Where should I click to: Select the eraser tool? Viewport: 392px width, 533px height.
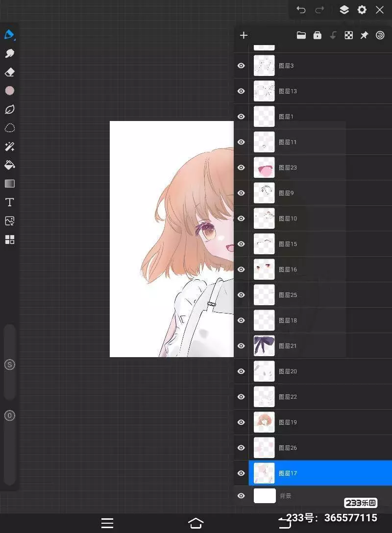click(x=9, y=72)
